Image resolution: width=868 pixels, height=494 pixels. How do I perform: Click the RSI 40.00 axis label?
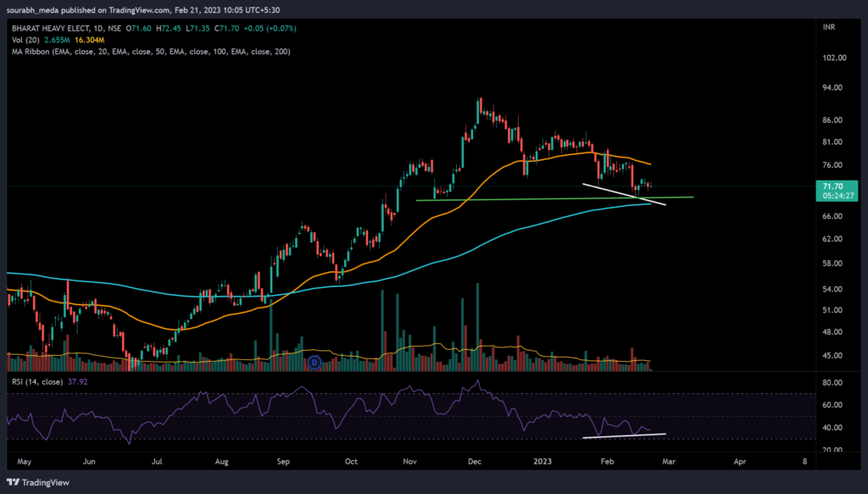(x=832, y=428)
